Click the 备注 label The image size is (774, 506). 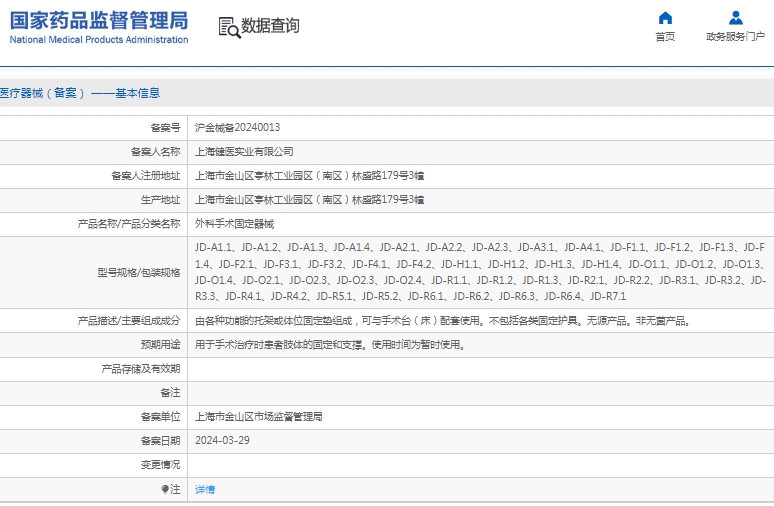click(x=170, y=393)
